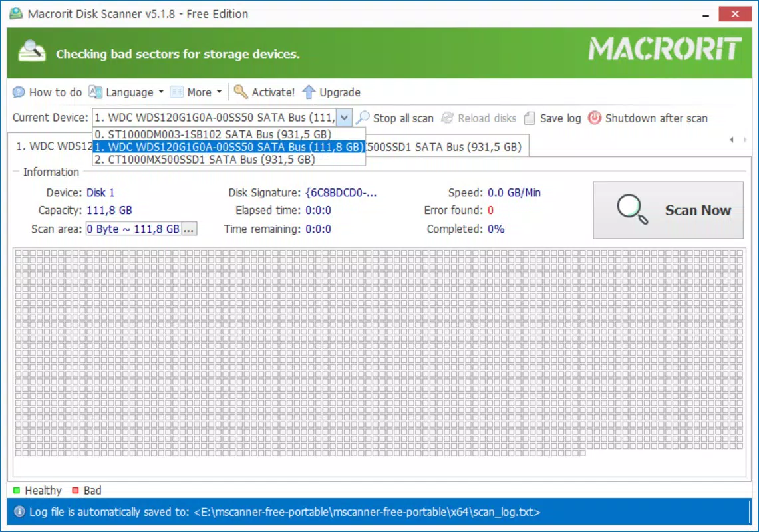Viewport: 759px width, 532px height.
Task: Click the MACRORIT logo
Action: 665,49
